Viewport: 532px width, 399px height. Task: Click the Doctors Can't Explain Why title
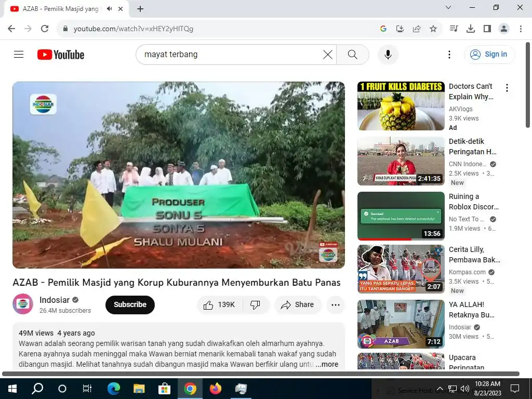tap(471, 91)
